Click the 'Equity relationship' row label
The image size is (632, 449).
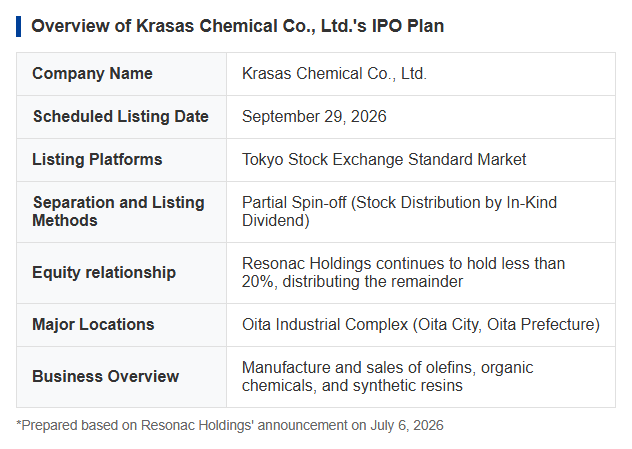[x=104, y=273]
